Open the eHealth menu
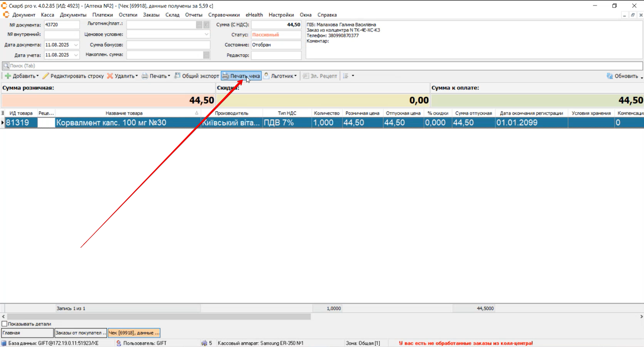 click(x=254, y=15)
